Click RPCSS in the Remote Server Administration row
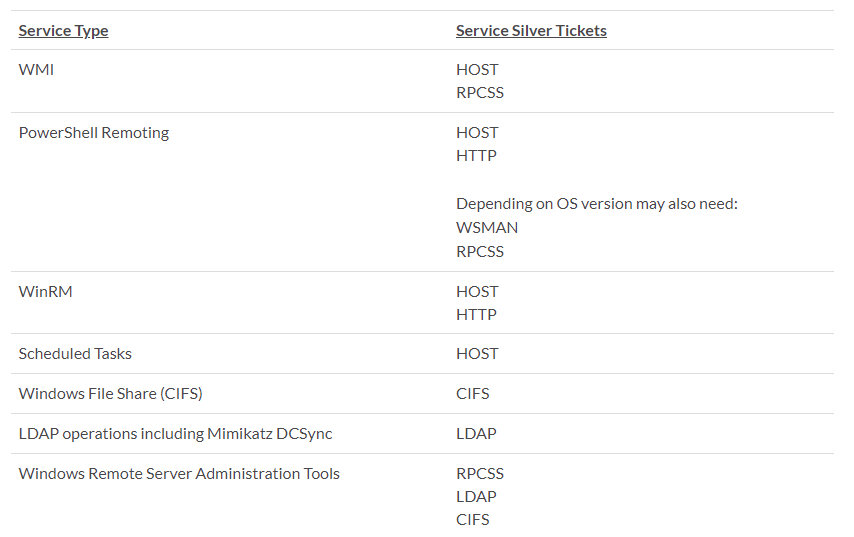This screenshot has height=537, width=854. tap(480, 473)
